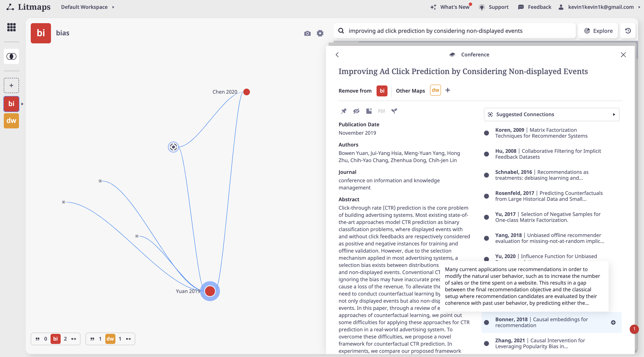Open the account menu kevin1kevin1k@gmail.com

coord(599,7)
